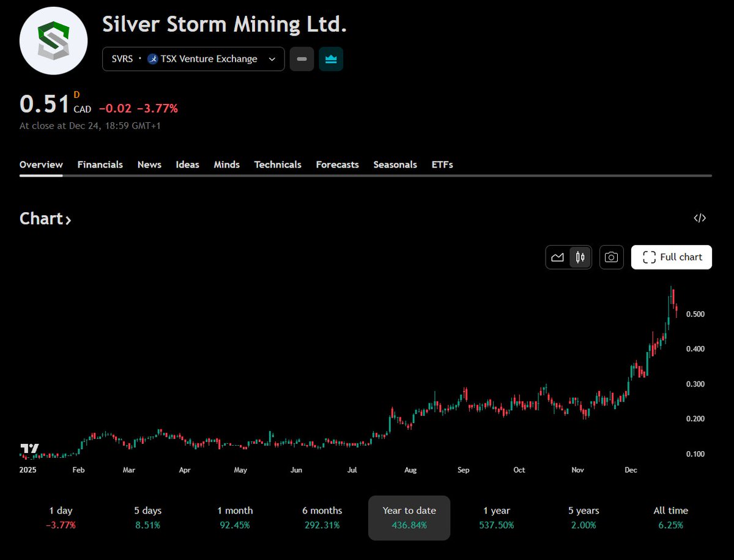Choose the 1 month range
Image resolution: width=734 pixels, height=560 pixels.
click(x=235, y=517)
